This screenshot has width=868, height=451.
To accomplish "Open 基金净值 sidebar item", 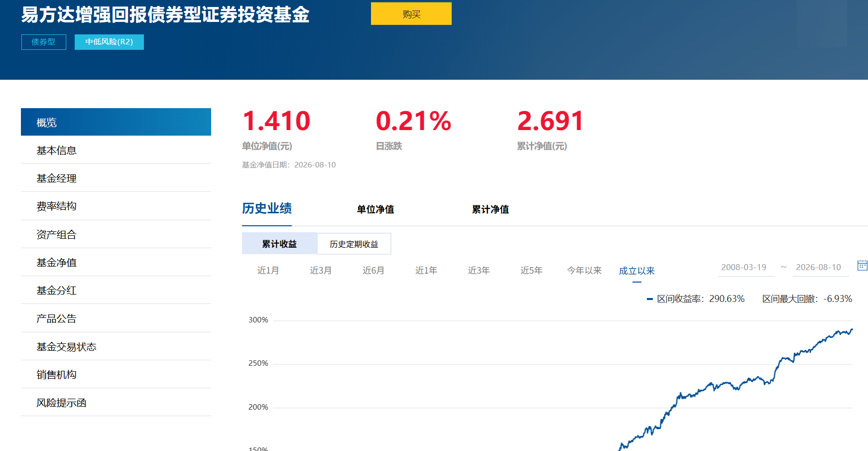I will (x=116, y=262).
